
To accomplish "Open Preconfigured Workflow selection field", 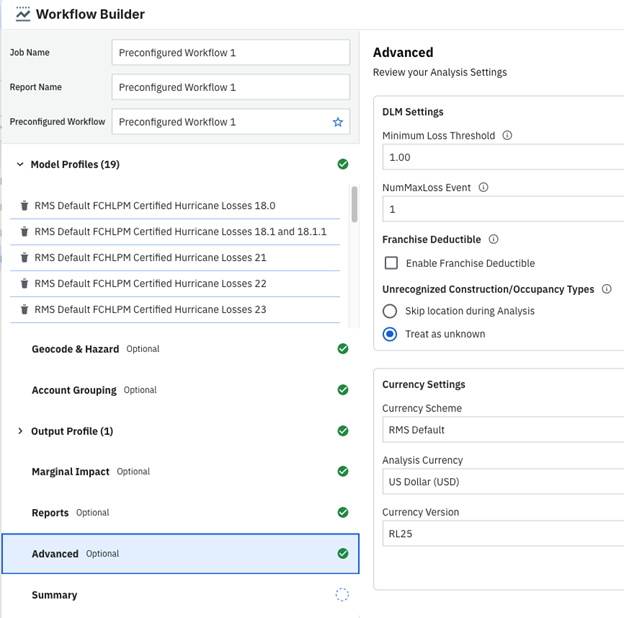I will click(231, 122).
